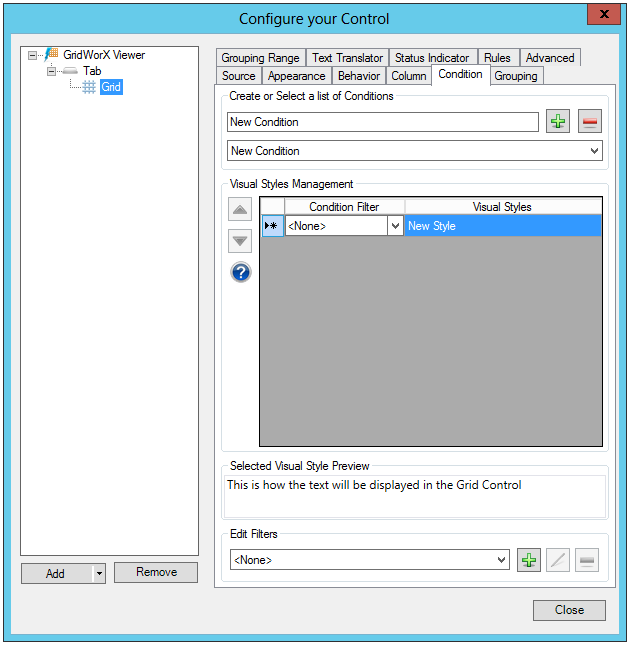Click the edit filter pencil icon
Screen dimensions: 630x645
coord(558,560)
